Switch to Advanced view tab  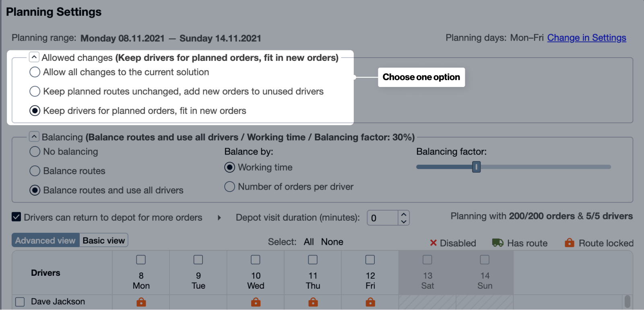point(45,240)
